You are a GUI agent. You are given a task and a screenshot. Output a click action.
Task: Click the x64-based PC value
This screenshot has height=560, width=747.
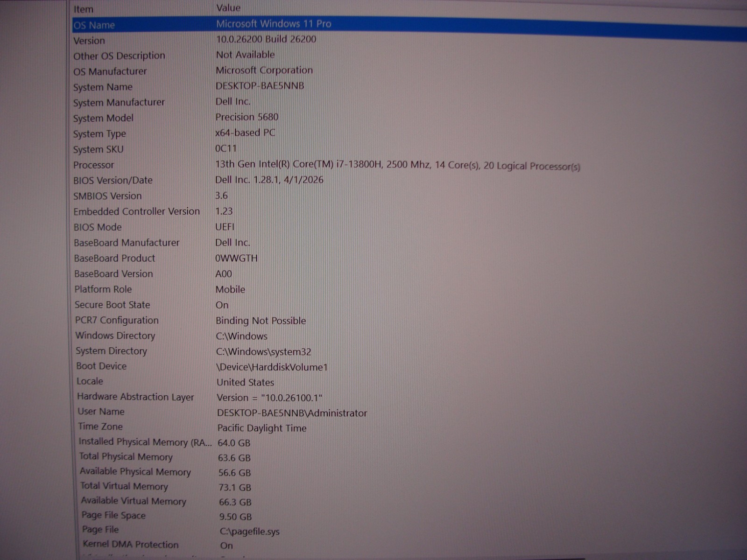245,133
